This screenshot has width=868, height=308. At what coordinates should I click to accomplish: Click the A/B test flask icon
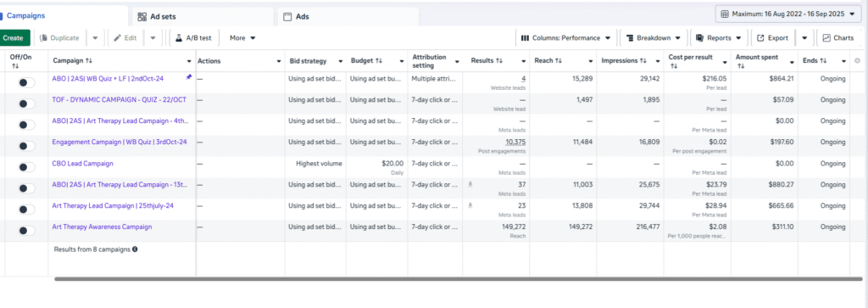click(x=179, y=38)
